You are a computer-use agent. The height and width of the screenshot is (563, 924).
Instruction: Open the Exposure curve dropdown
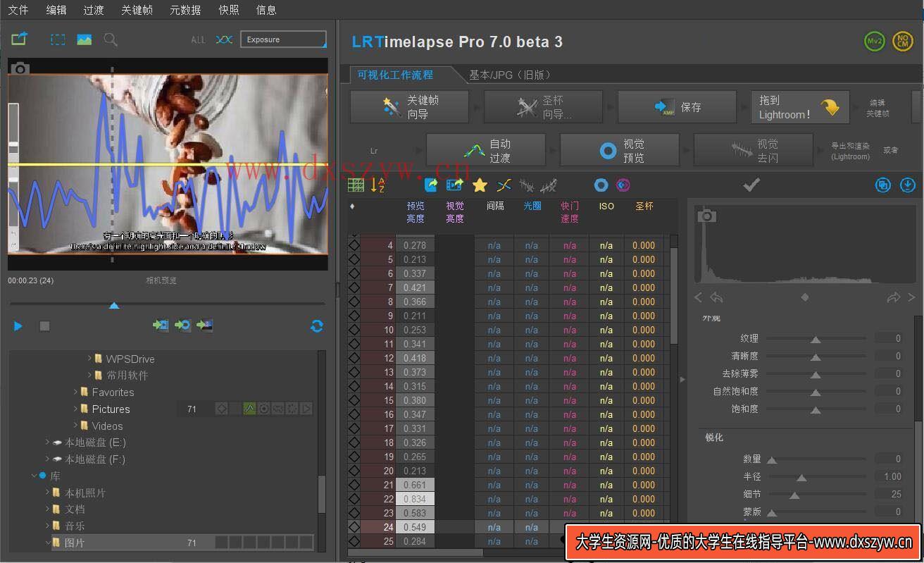[x=283, y=39]
